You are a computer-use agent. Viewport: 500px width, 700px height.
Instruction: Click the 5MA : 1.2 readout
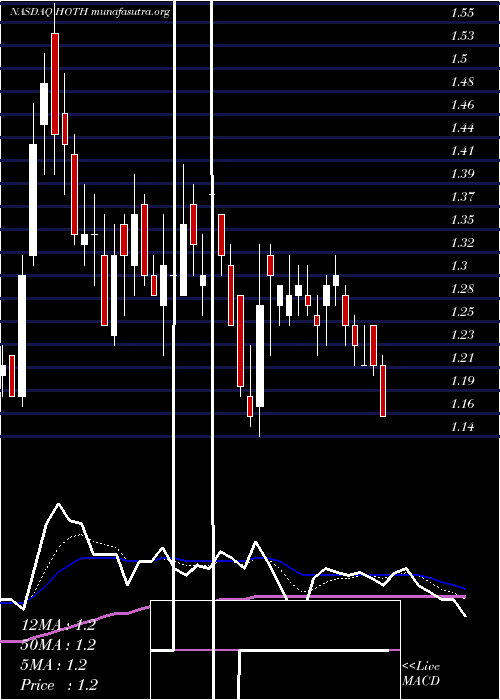(x=54, y=665)
